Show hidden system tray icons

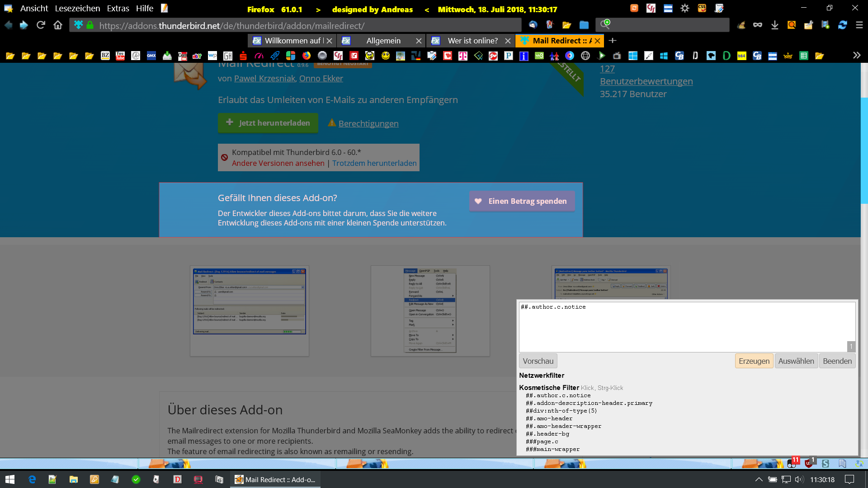click(759, 479)
